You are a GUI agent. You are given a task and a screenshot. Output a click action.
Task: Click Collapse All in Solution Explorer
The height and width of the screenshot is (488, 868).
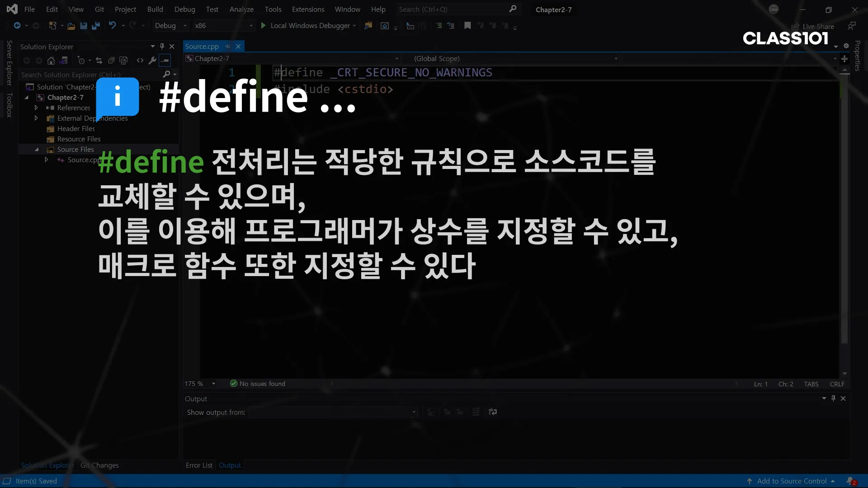(x=111, y=61)
